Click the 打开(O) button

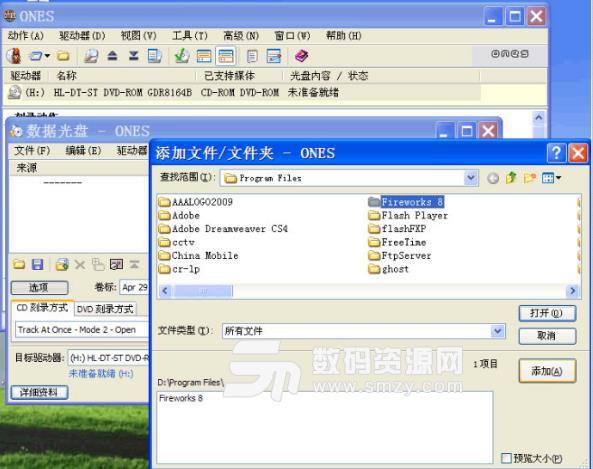click(546, 313)
